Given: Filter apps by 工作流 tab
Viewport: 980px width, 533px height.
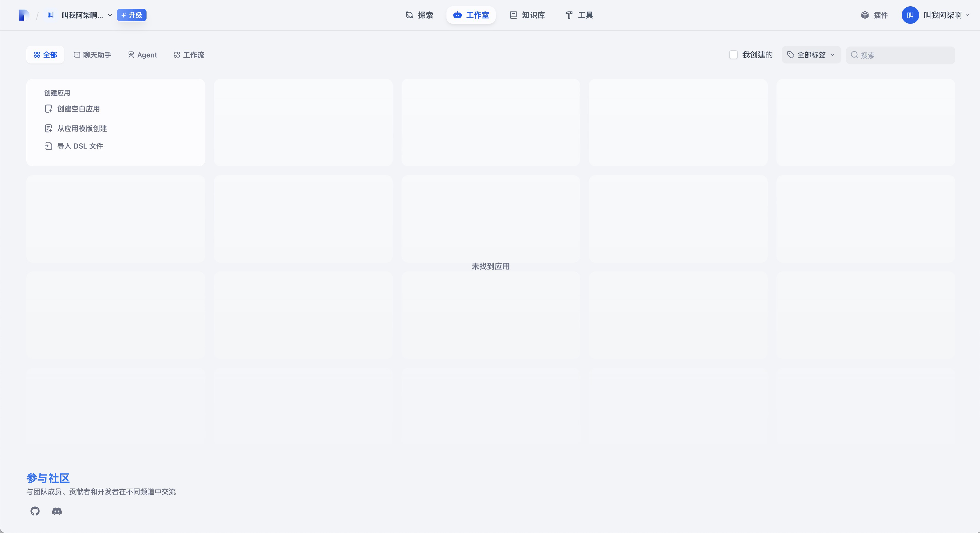Looking at the screenshot, I should [189, 55].
